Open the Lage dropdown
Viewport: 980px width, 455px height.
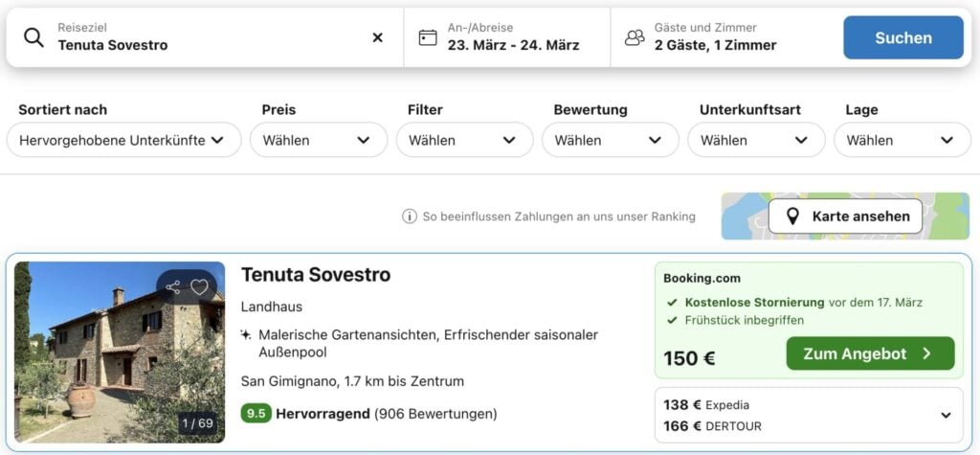[902, 140]
